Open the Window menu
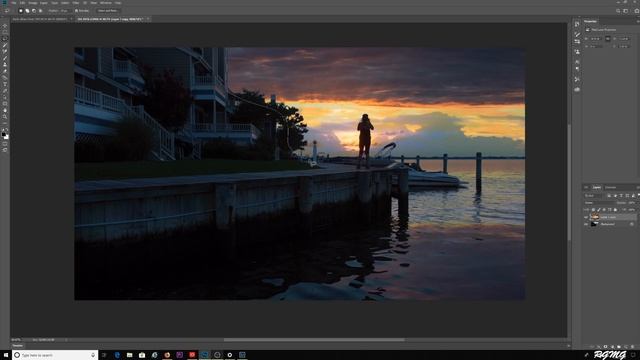Screen dimensions: 640x360 (105, 3)
